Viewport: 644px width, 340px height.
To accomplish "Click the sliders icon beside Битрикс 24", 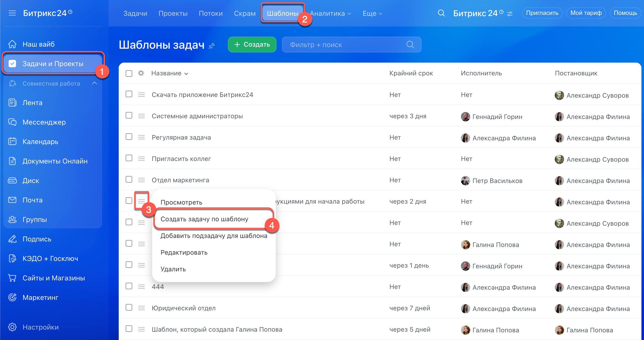I will [510, 14].
